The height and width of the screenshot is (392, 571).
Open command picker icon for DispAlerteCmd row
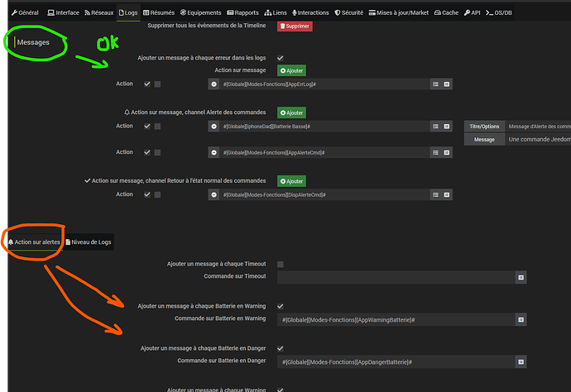click(447, 194)
